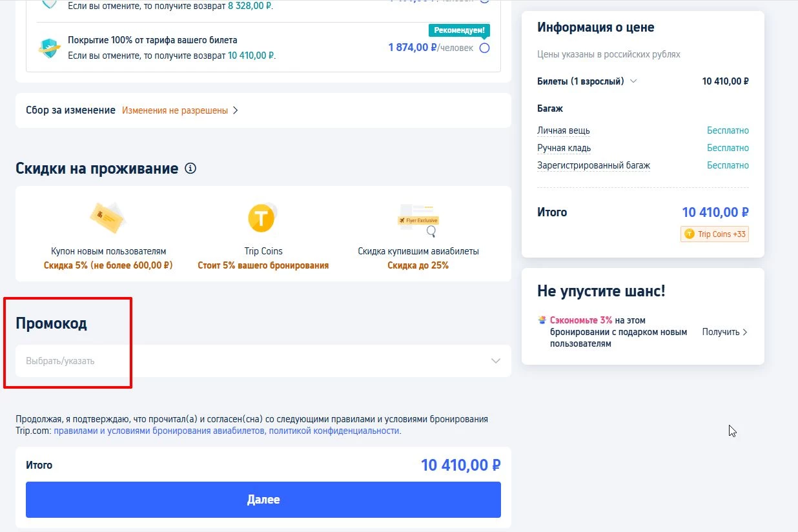Click the gift icon in Не упустите шанс
This screenshot has height=532, width=798.
coord(541,320)
